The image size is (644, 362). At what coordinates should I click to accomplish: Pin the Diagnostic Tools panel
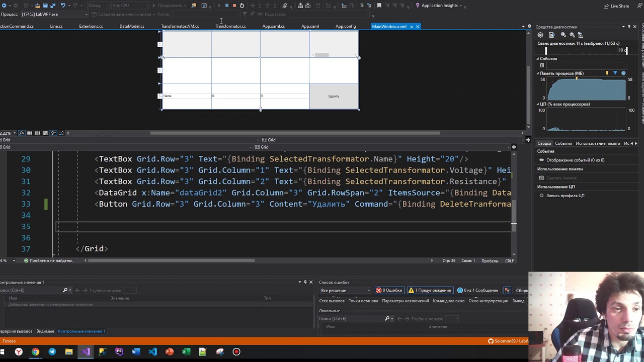pos(629,27)
